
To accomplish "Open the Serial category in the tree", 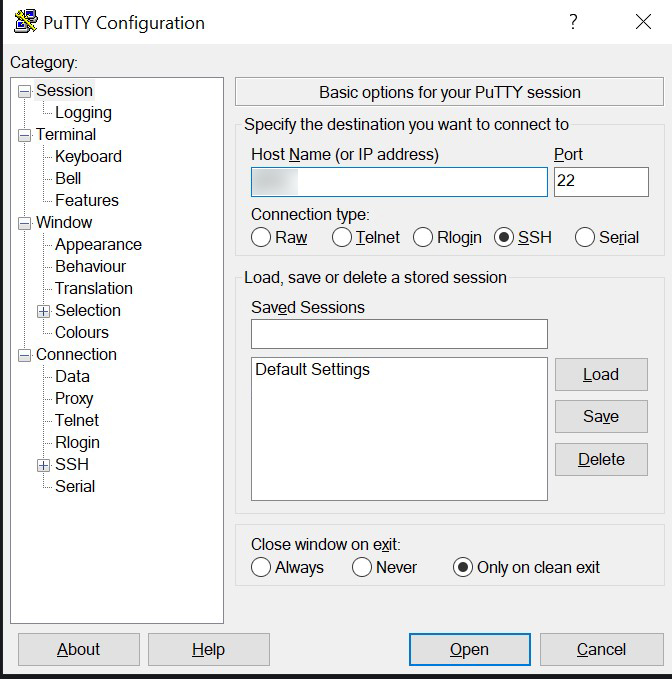I will (x=75, y=486).
